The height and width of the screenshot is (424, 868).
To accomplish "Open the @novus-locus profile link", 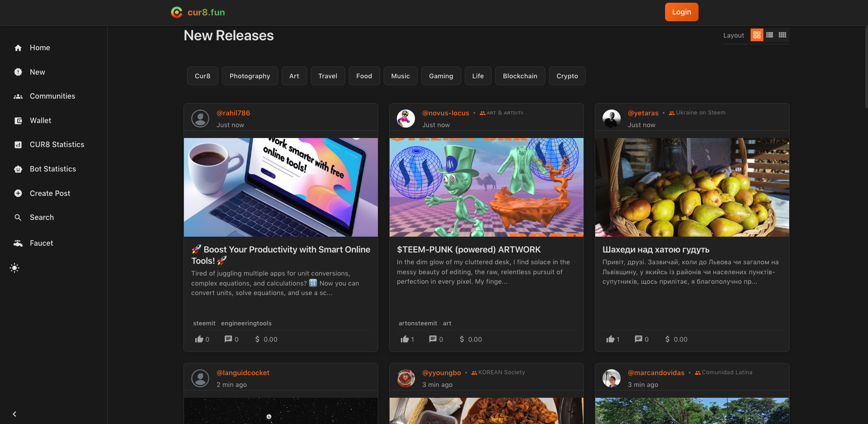I will click(446, 113).
